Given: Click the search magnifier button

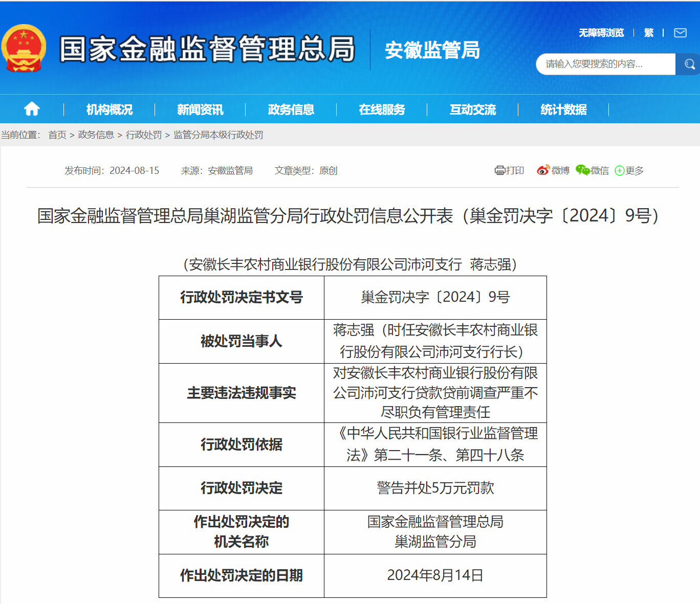Looking at the screenshot, I should pyautogui.click(x=689, y=64).
